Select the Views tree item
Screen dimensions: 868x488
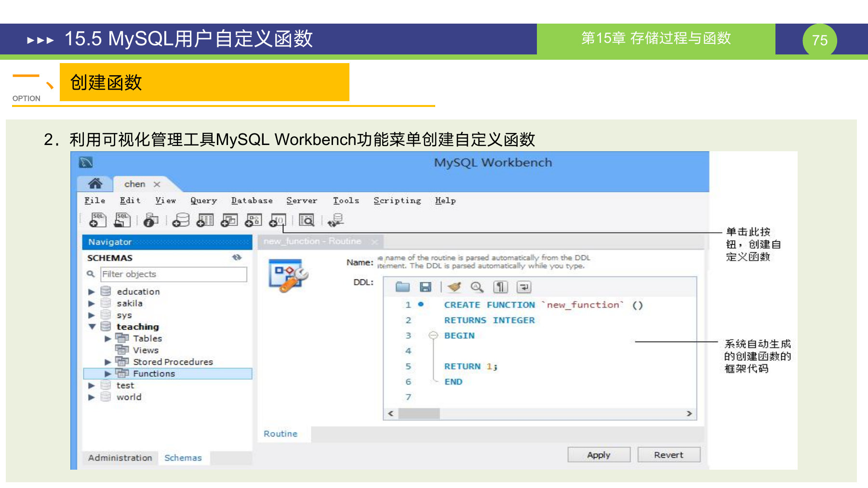(x=146, y=350)
